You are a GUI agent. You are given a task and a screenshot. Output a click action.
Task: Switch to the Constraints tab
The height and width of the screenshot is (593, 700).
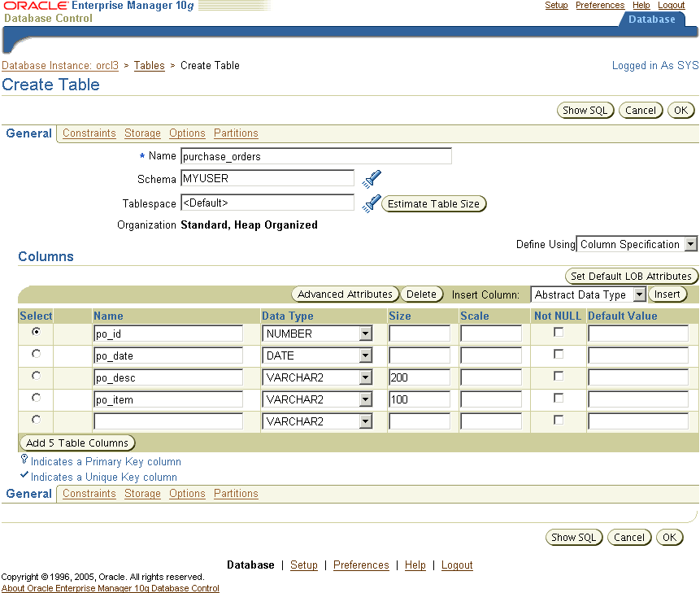(x=89, y=133)
